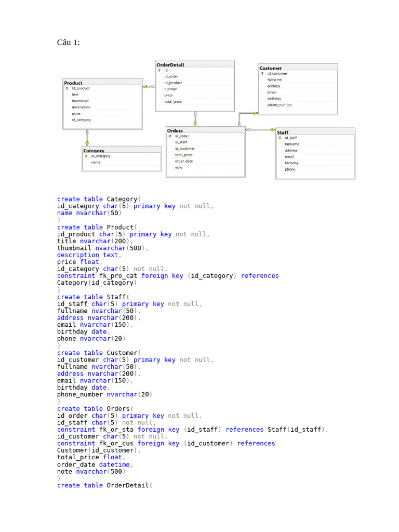The width and height of the screenshot is (399, 532).
Task: Click the key icon beside id_order in Orders diagram
Action: tap(170, 136)
